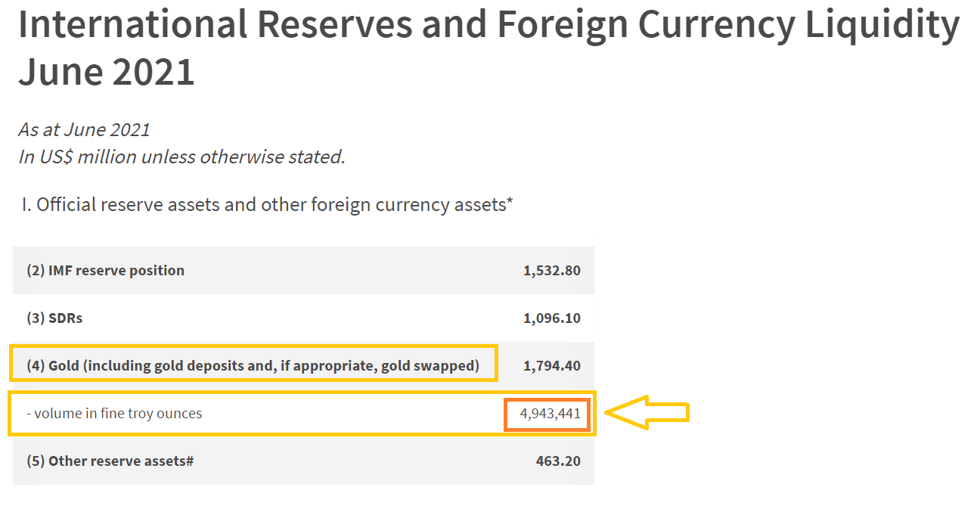Click 'In US$ million unless otherwise stated.'

[182, 157]
